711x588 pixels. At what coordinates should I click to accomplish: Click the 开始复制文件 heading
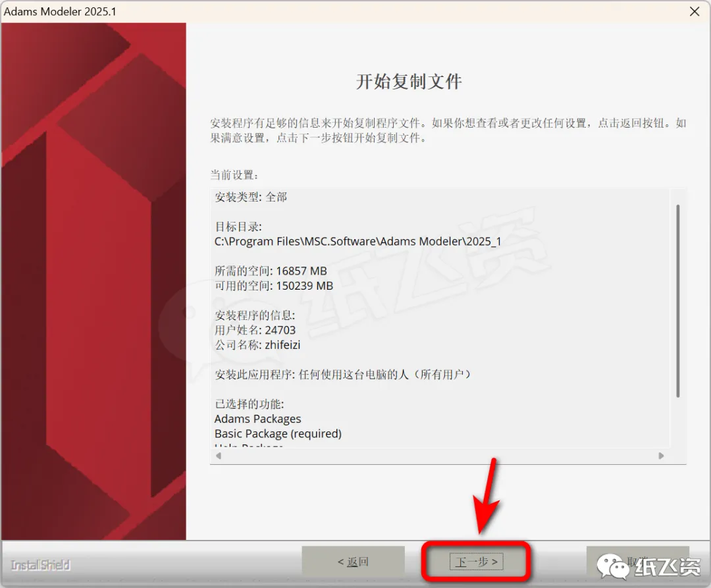coord(409,82)
